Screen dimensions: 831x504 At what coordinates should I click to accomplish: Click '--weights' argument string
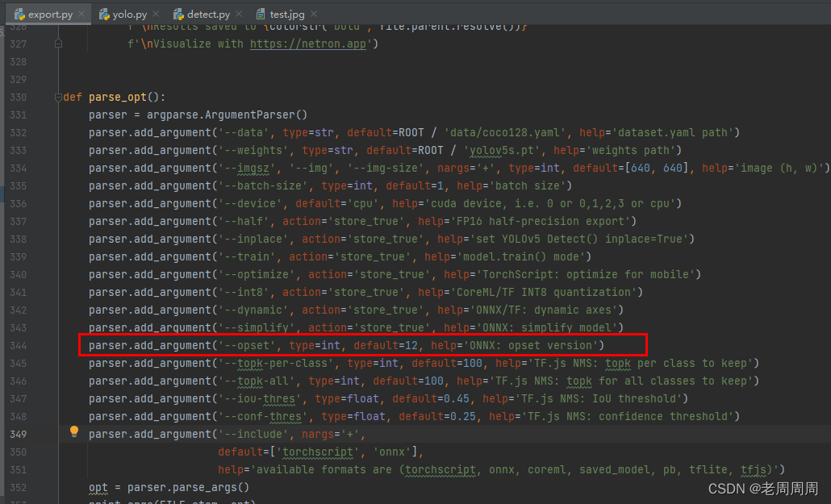click(x=253, y=150)
